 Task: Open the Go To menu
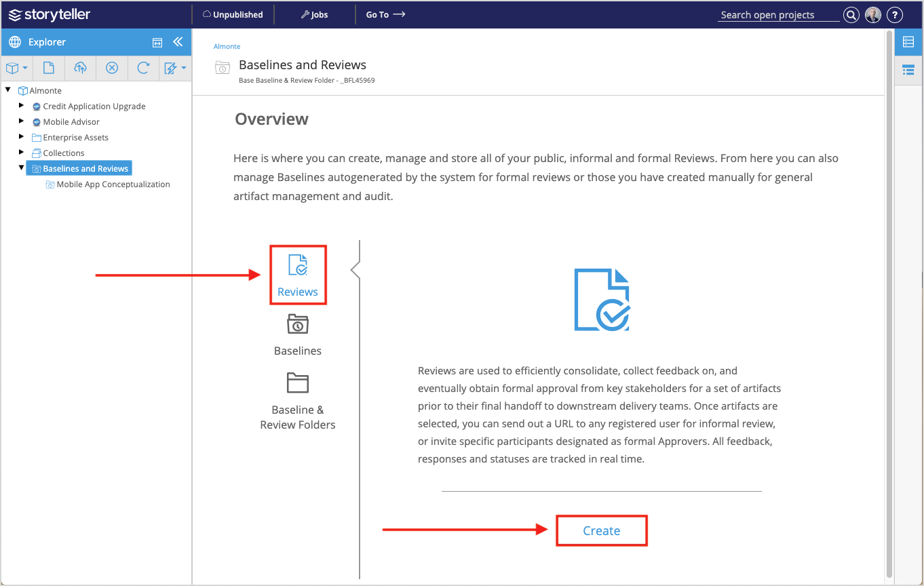click(385, 14)
